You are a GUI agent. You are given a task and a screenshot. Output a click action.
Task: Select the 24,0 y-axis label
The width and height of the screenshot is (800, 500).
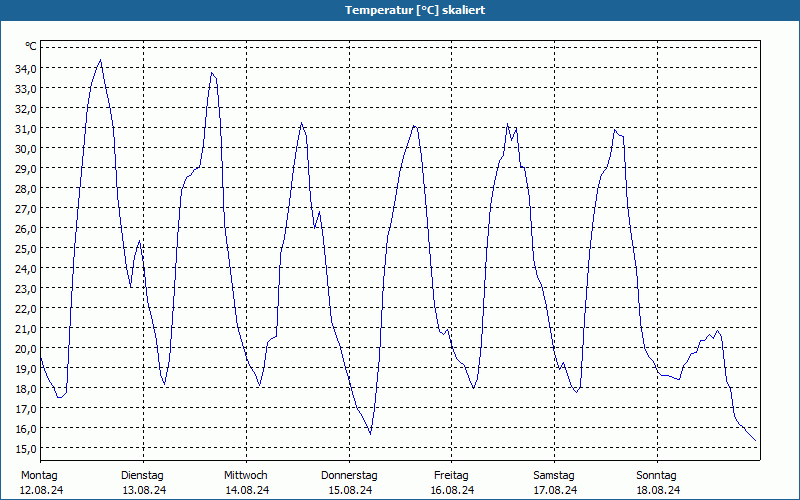tap(26, 268)
